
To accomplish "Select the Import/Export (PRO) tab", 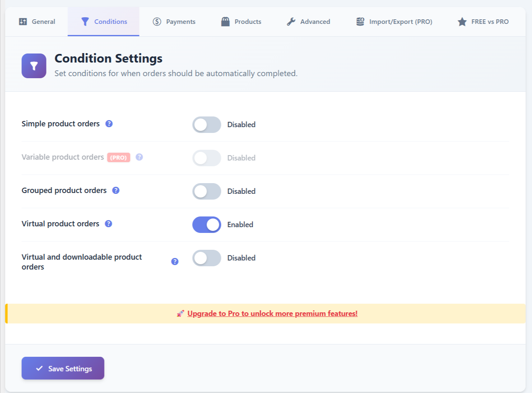I will tap(394, 22).
